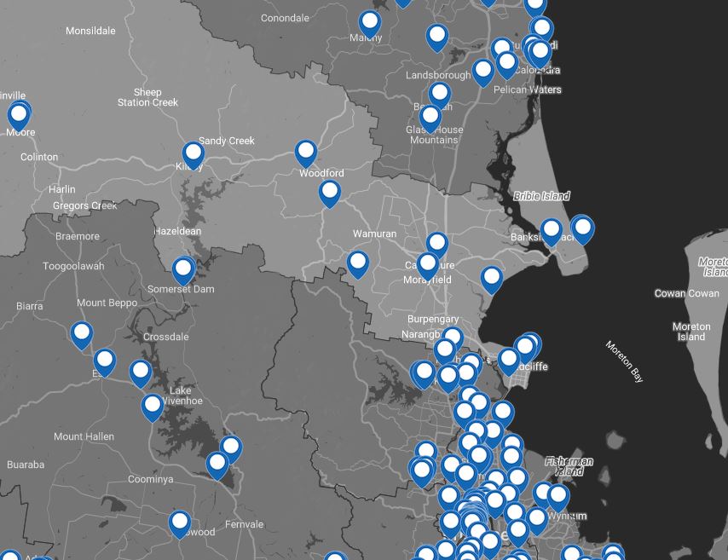Click the Pelican Waters label
The image size is (728, 560).
click(x=528, y=89)
